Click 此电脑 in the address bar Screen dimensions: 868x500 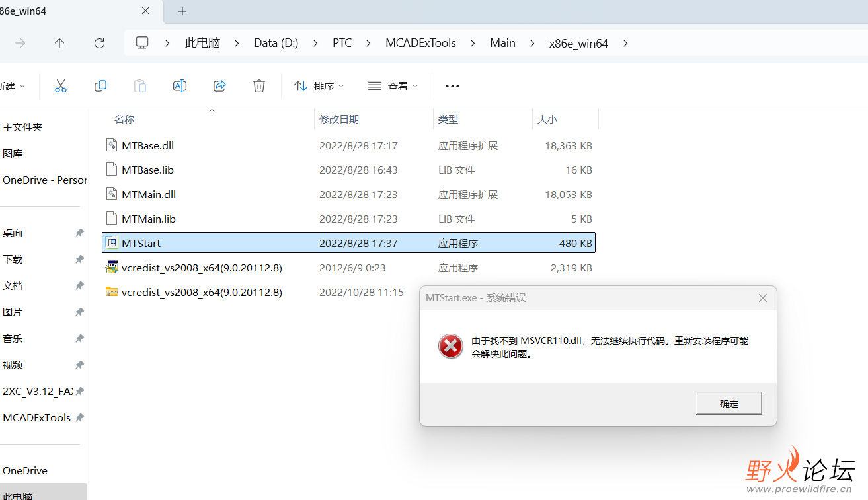tap(202, 43)
